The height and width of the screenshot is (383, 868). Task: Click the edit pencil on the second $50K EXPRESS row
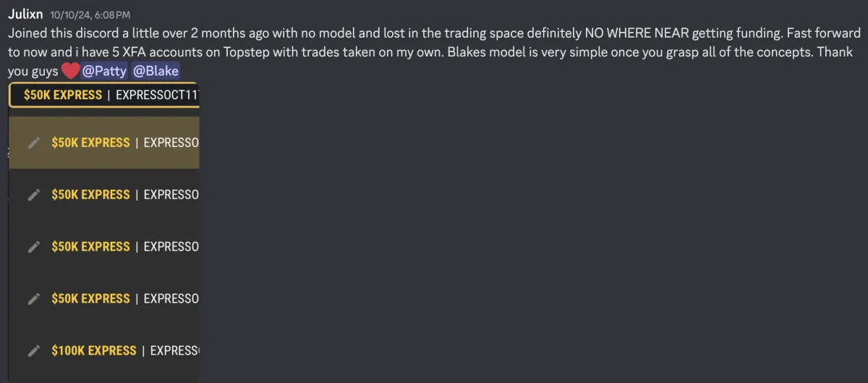(33, 195)
